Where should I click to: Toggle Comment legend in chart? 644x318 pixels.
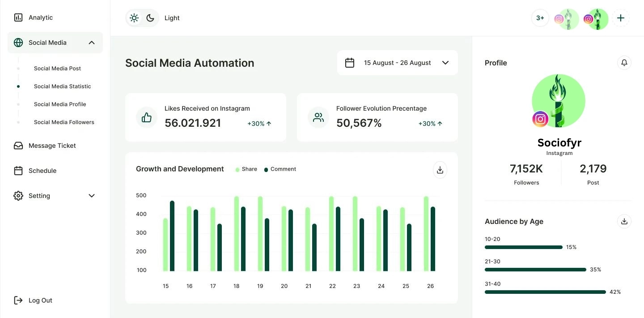point(280,169)
